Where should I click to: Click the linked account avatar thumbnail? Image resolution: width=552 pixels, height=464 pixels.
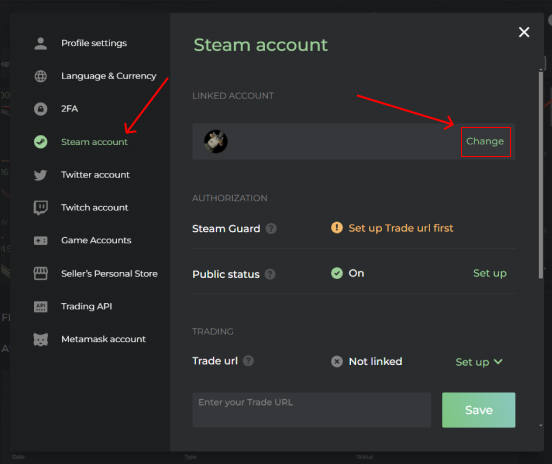216,141
